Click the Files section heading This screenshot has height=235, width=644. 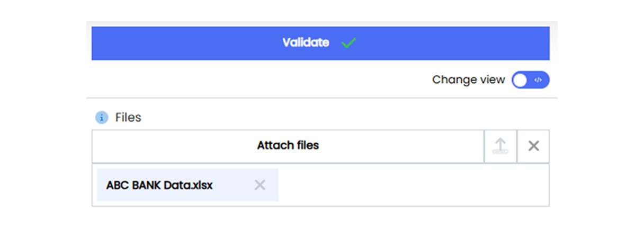[128, 117]
